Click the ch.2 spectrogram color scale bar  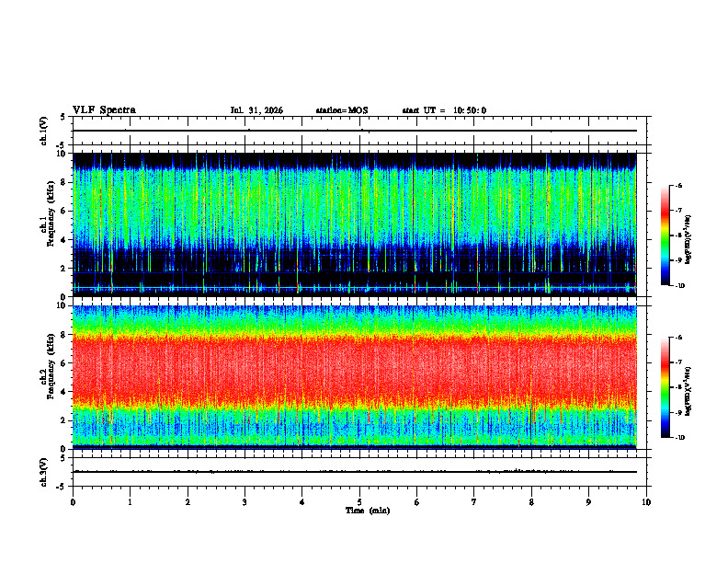665,387
